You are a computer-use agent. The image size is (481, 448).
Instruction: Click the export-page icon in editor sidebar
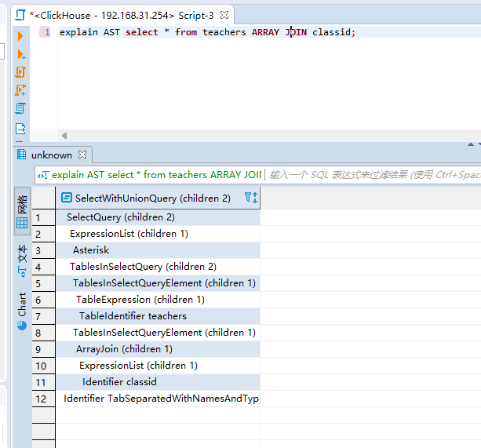click(20, 129)
